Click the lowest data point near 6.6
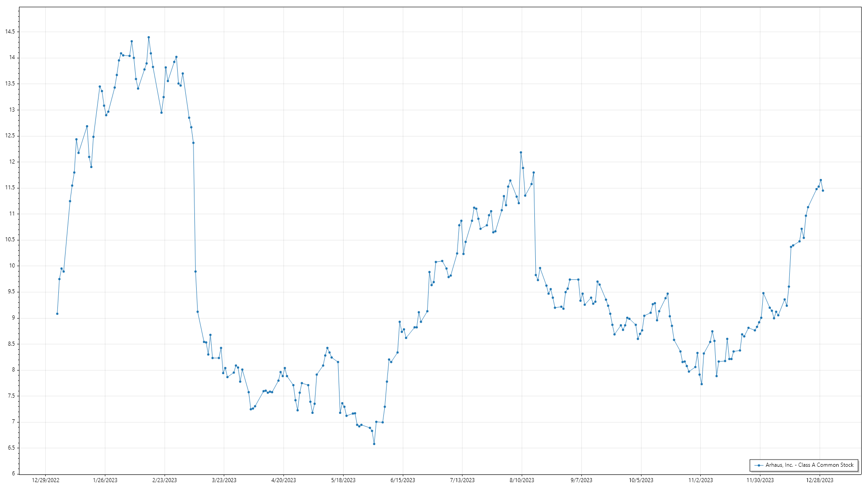 tap(374, 444)
